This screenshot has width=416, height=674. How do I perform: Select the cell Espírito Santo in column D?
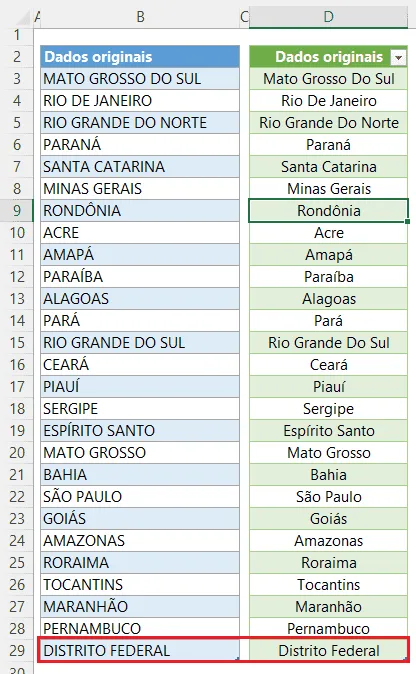(x=328, y=431)
